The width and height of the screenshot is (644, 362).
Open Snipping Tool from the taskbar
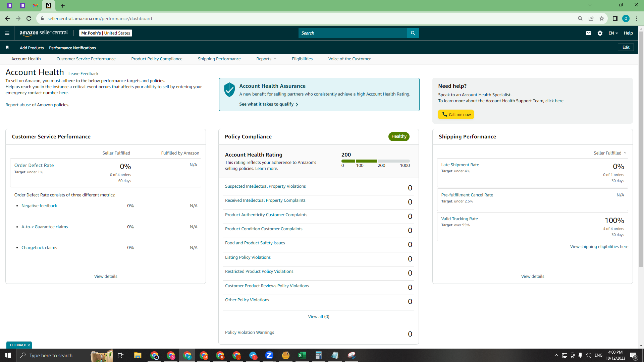(x=351, y=355)
